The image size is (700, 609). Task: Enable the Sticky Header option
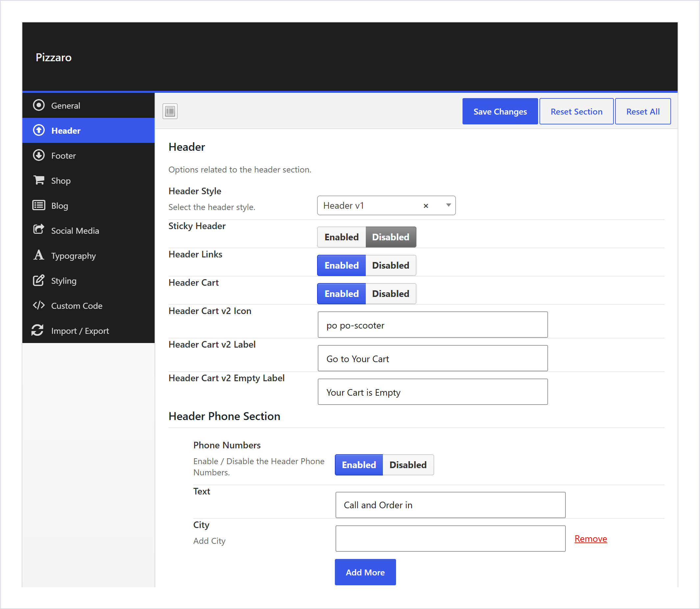click(x=341, y=237)
